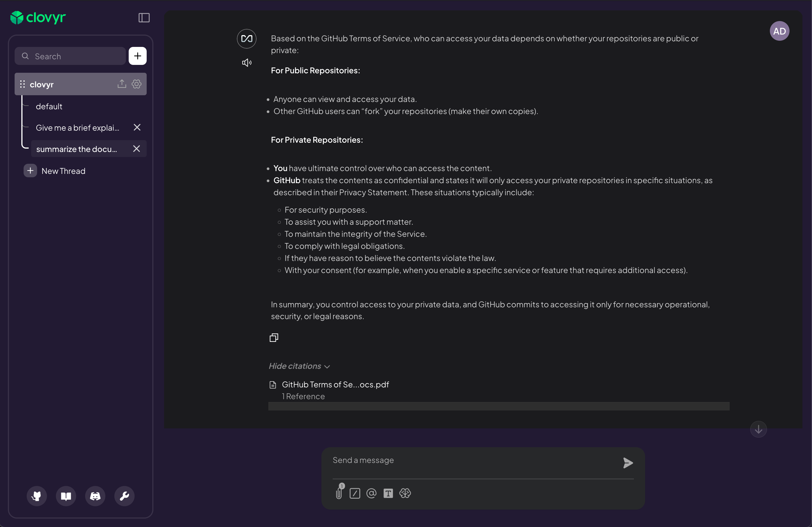Open GitHub link in sidebar footer
Viewport: 812px width, 527px height.
click(x=37, y=496)
